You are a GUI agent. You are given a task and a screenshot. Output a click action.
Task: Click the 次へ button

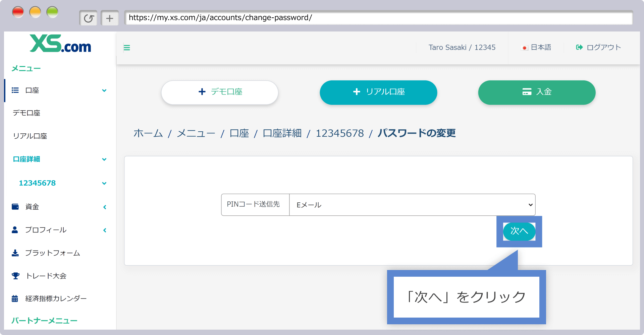click(x=519, y=231)
